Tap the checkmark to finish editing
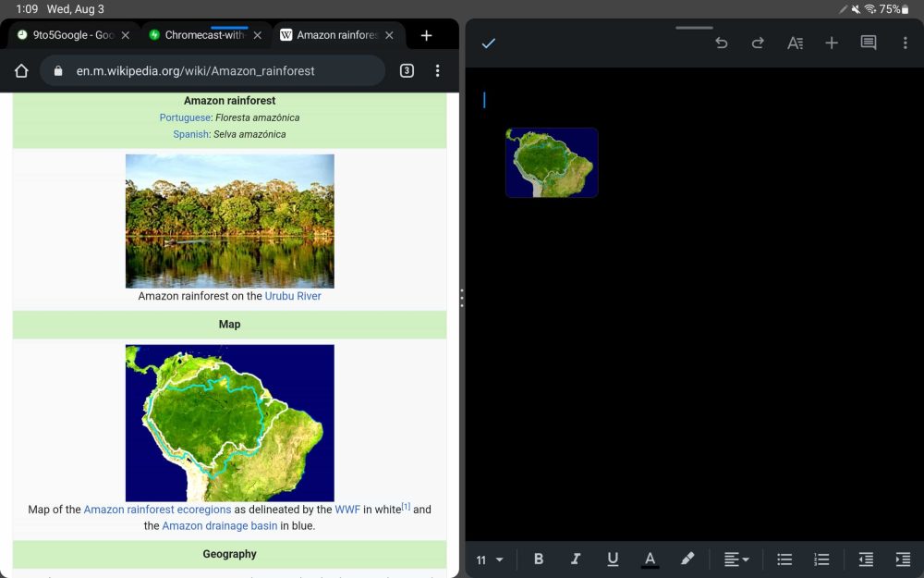The image size is (924, 578). (489, 43)
